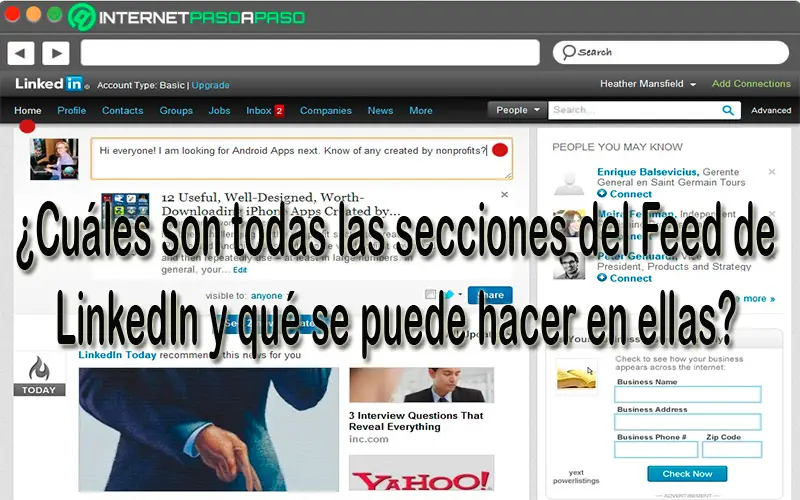Click the Business Name input field

tap(688, 394)
